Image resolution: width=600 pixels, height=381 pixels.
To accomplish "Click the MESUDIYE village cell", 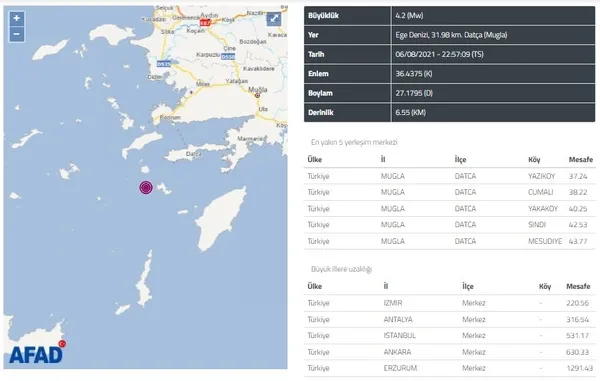I will [x=545, y=241].
